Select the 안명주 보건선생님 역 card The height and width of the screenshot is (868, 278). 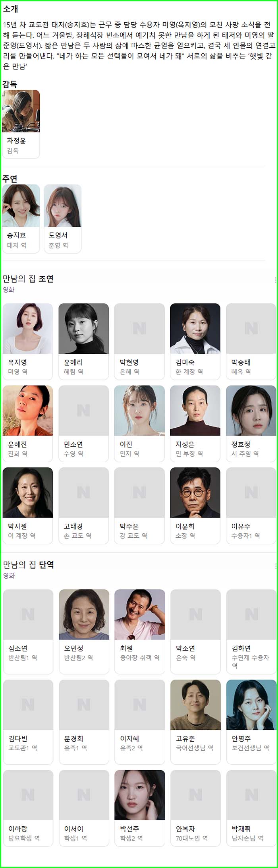(x=251, y=722)
